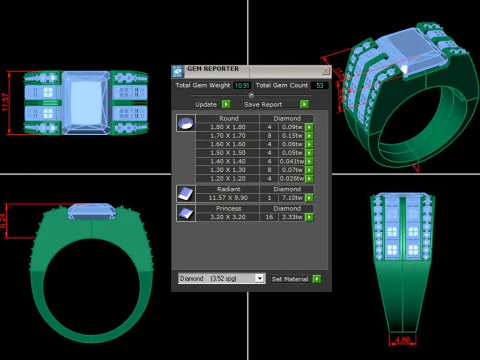Click the Princess gem shape thumbnail
This screenshot has height=360, width=480.
186,213
